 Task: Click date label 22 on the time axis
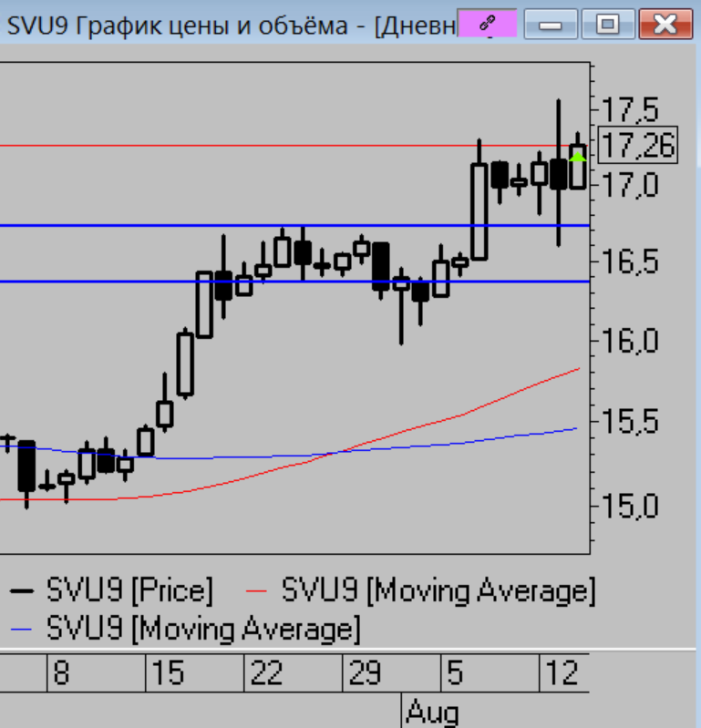click(266, 675)
